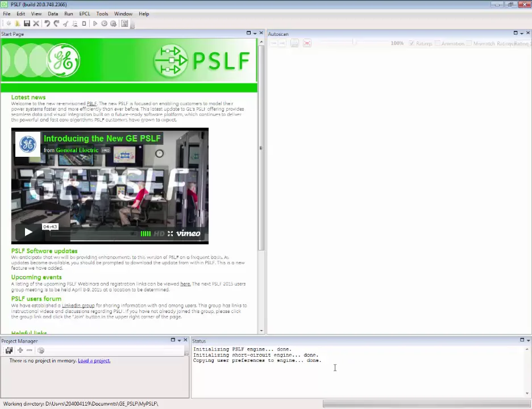Close the Project Manager panel
The height and width of the screenshot is (409, 532).
coord(186,340)
